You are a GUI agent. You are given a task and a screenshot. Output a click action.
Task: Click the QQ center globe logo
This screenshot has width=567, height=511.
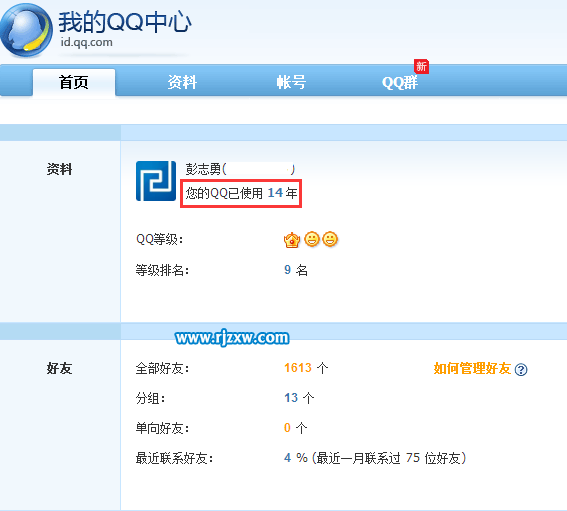click(x=26, y=30)
